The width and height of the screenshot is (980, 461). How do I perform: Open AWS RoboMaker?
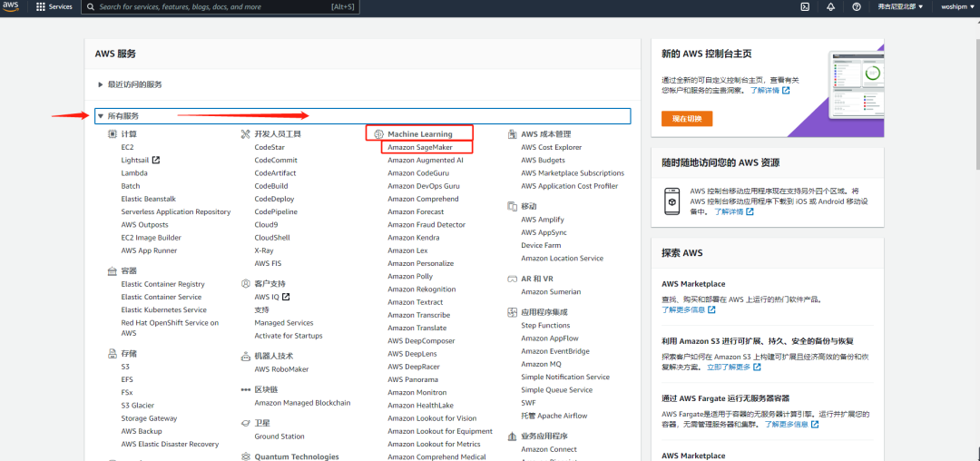281,369
